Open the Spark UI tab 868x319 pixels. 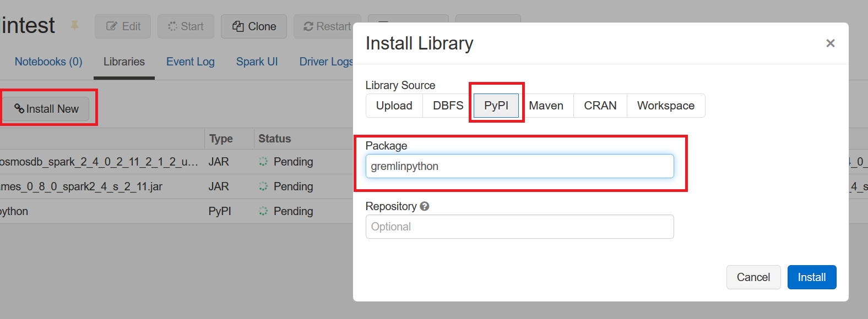[257, 62]
